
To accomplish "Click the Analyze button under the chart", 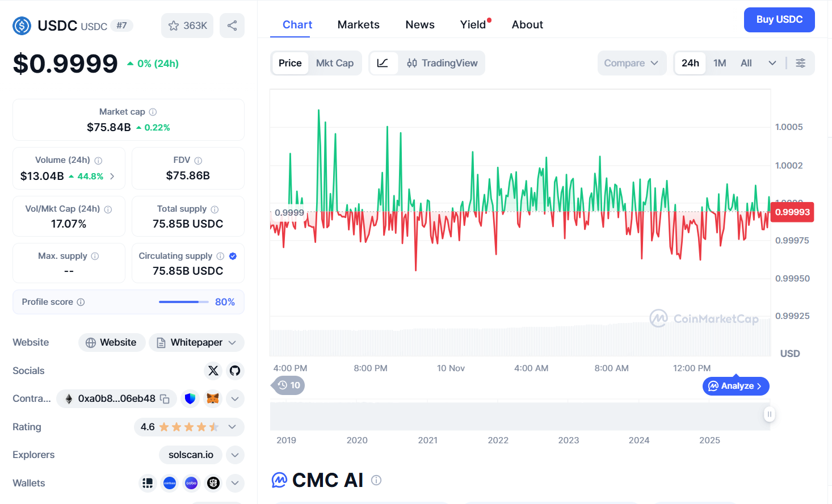I will tap(736, 386).
